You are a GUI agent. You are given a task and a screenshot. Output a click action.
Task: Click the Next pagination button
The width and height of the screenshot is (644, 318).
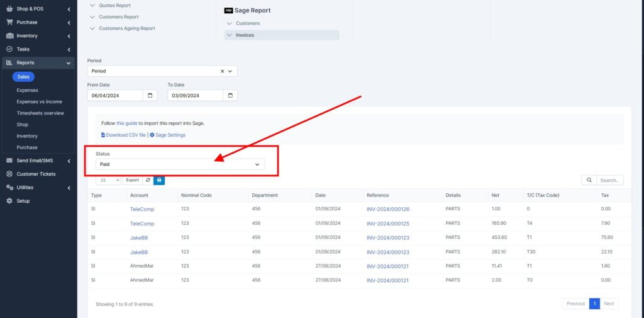[609, 304]
